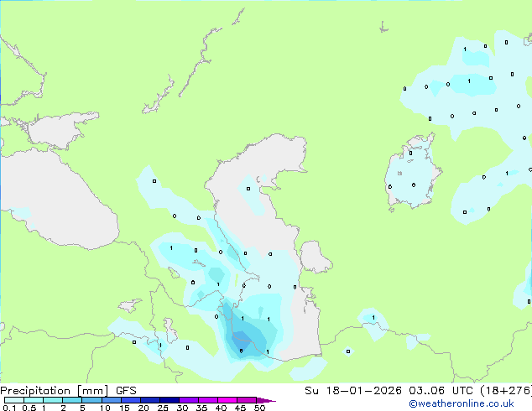Screen dimensions: 532x411
Task: Click the '03..06 UTC' time range text
Action: pos(441,391)
